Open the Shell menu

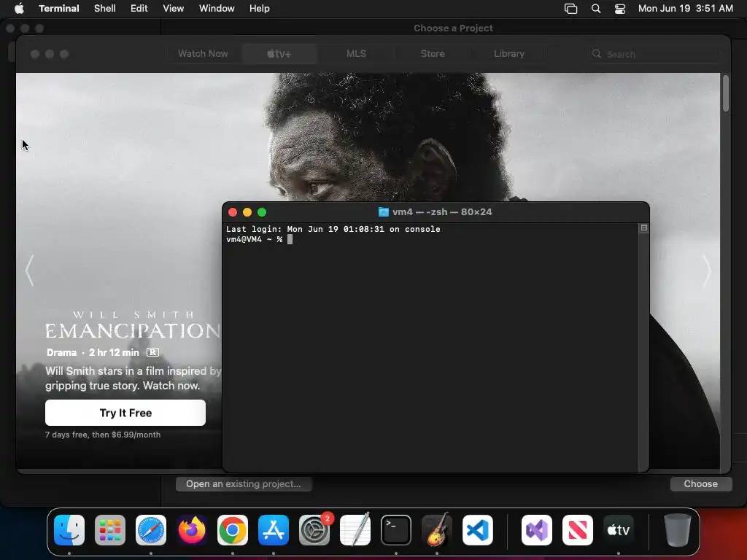click(105, 8)
